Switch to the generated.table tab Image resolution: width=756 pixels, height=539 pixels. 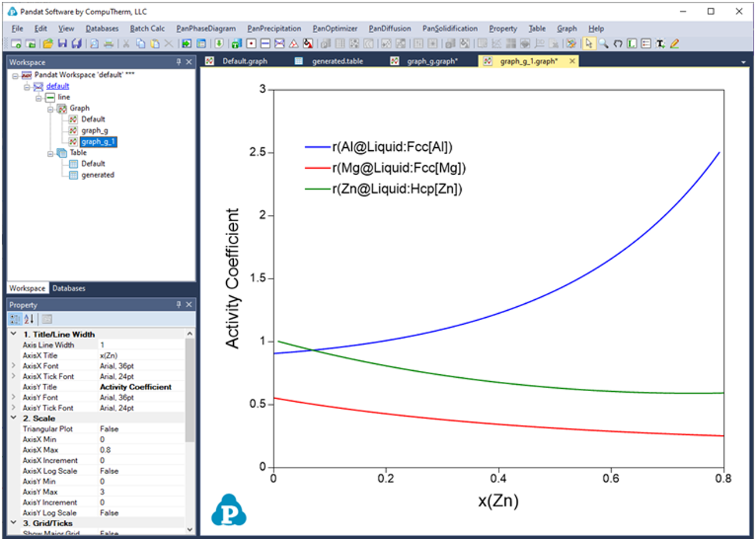(337, 61)
